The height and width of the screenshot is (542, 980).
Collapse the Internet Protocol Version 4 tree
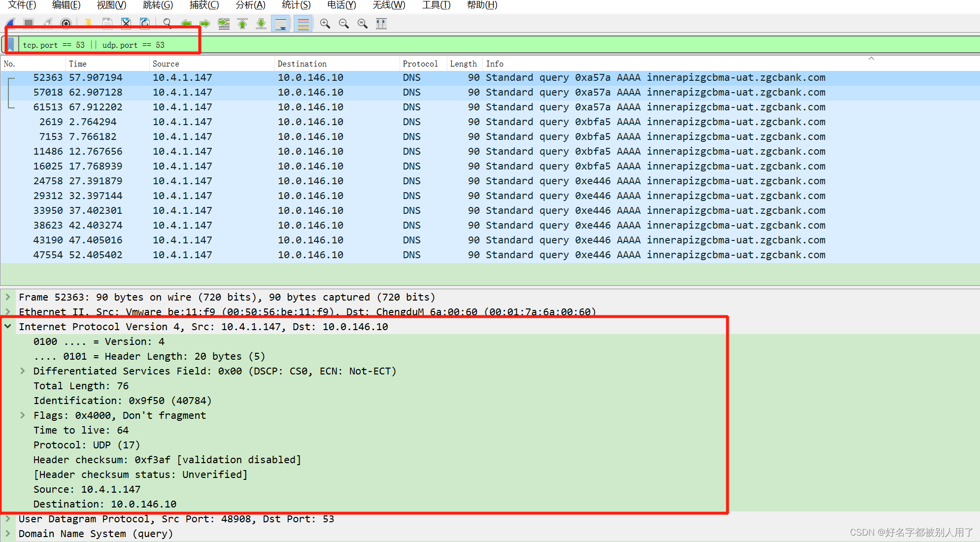8,326
